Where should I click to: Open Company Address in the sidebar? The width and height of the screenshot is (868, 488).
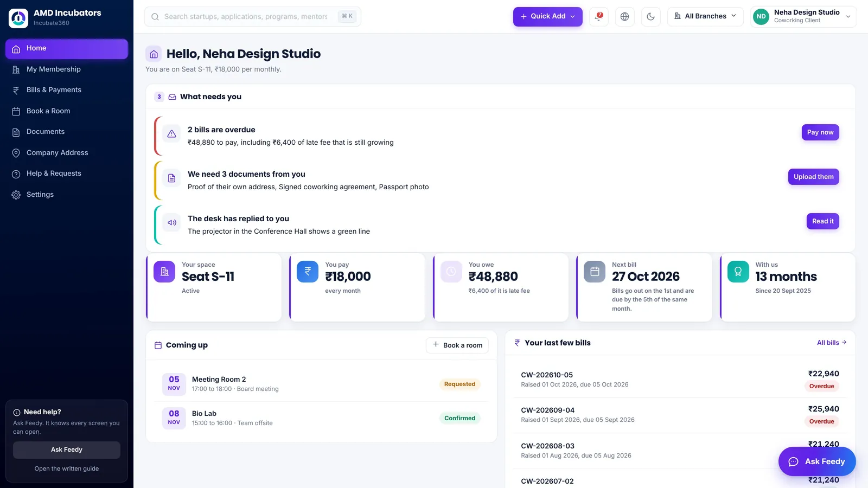click(x=67, y=153)
